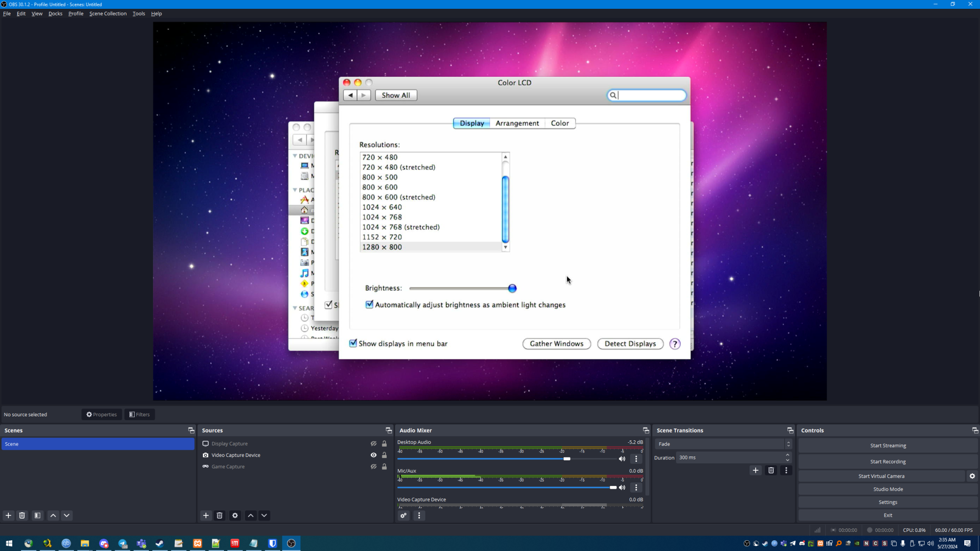Remove selected source with trash icon
Image resolution: width=980 pixels, height=551 pixels.
(220, 515)
